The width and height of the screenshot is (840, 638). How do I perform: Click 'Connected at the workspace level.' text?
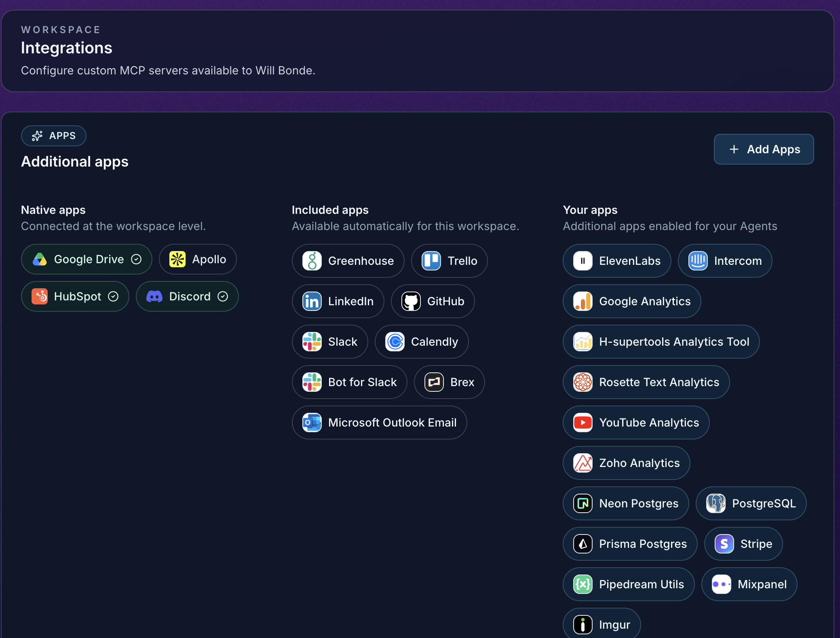tap(114, 226)
